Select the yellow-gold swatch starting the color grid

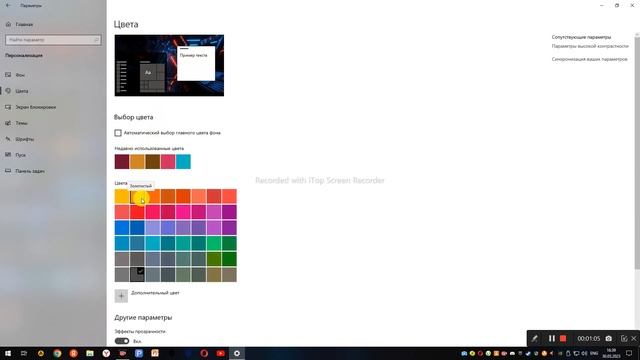tap(122, 196)
